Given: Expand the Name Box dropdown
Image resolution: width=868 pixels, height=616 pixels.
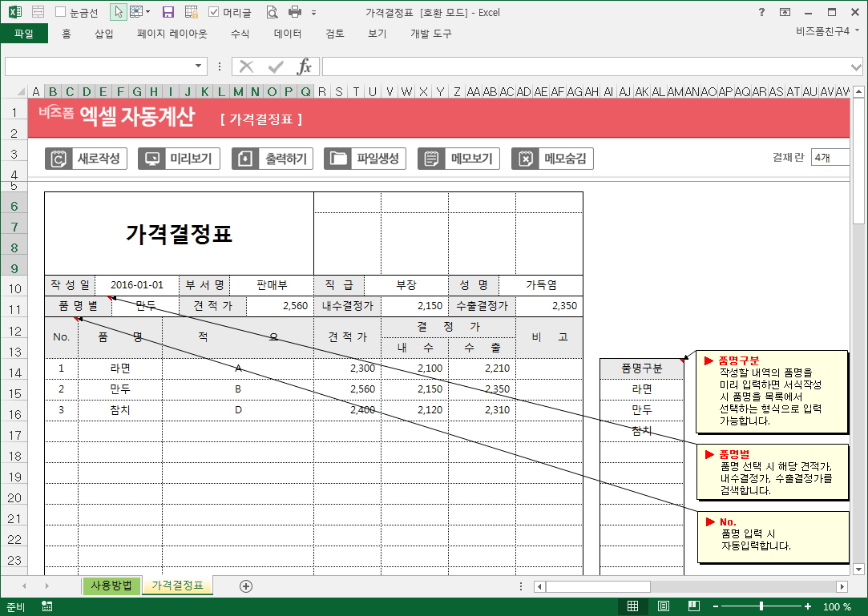Looking at the screenshot, I should 199,66.
